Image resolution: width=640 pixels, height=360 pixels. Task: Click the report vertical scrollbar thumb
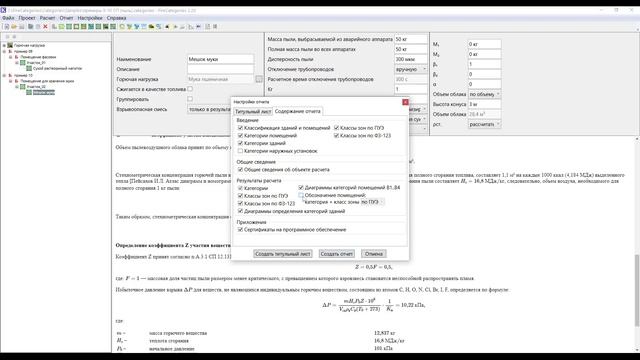coord(637,290)
